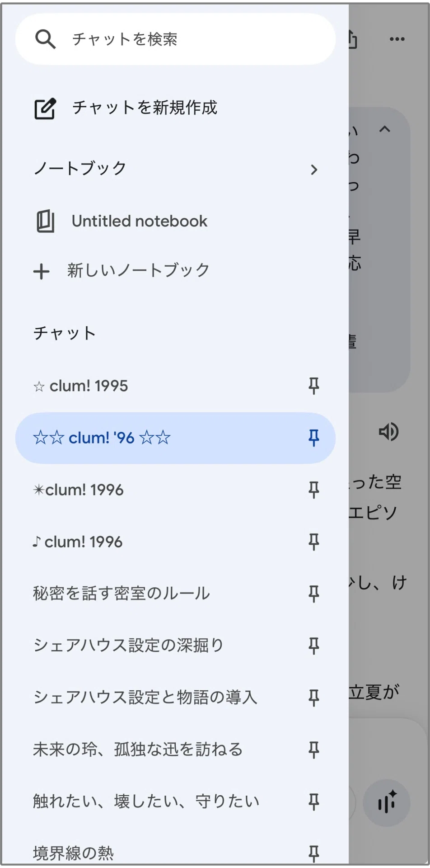Toggle pin on ☆ clum! 1995 chat

pyautogui.click(x=313, y=386)
